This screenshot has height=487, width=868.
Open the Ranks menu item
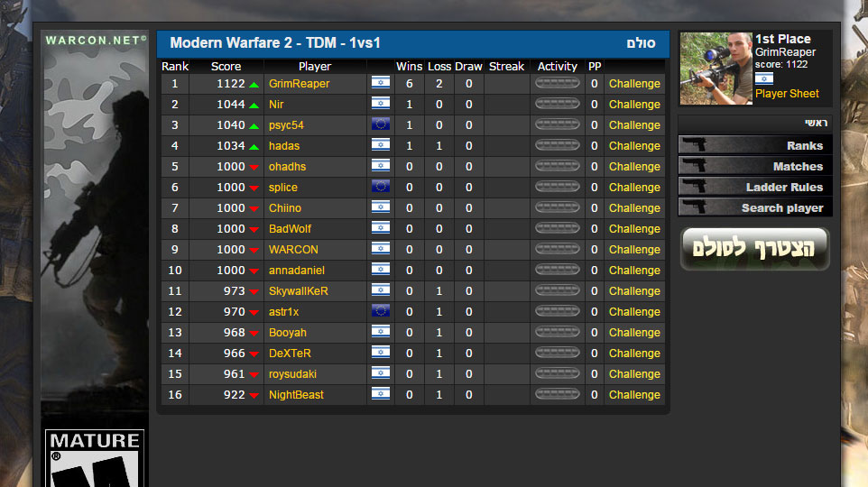pos(755,145)
